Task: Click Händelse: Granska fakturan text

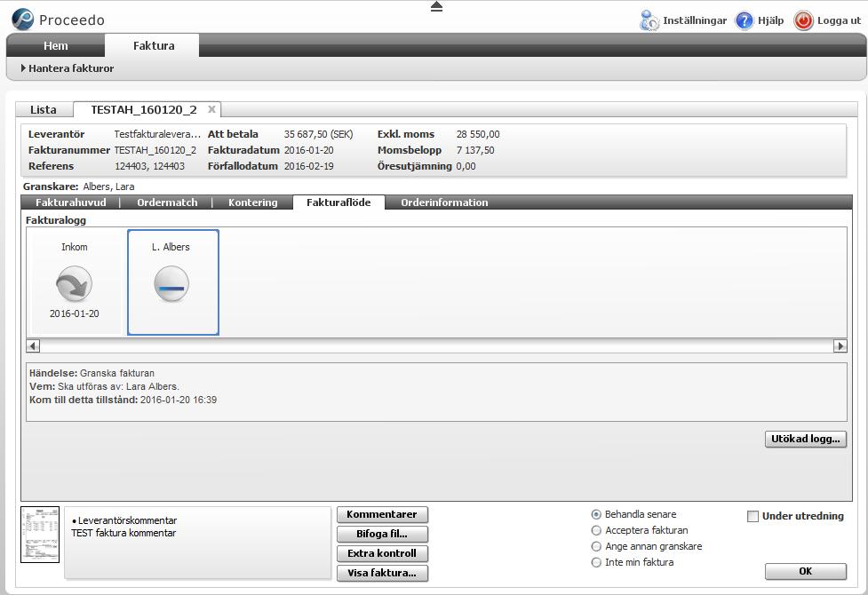Action: (x=92, y=373)
